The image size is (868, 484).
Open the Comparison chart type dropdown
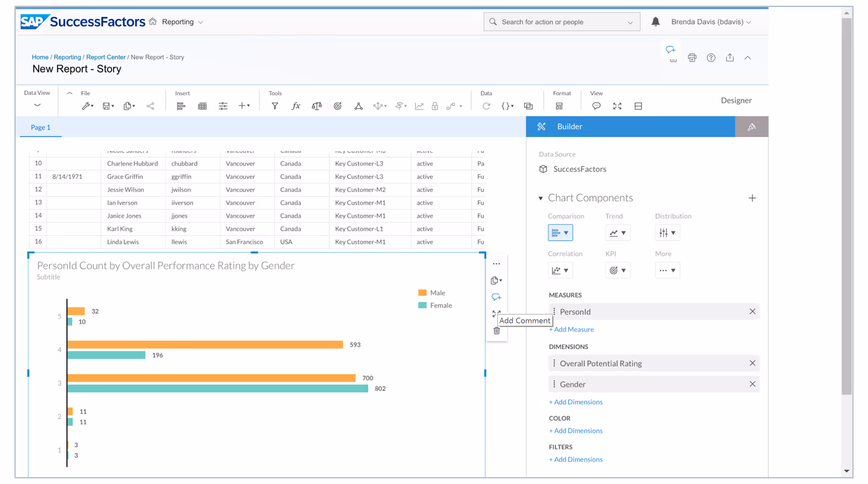560,233
